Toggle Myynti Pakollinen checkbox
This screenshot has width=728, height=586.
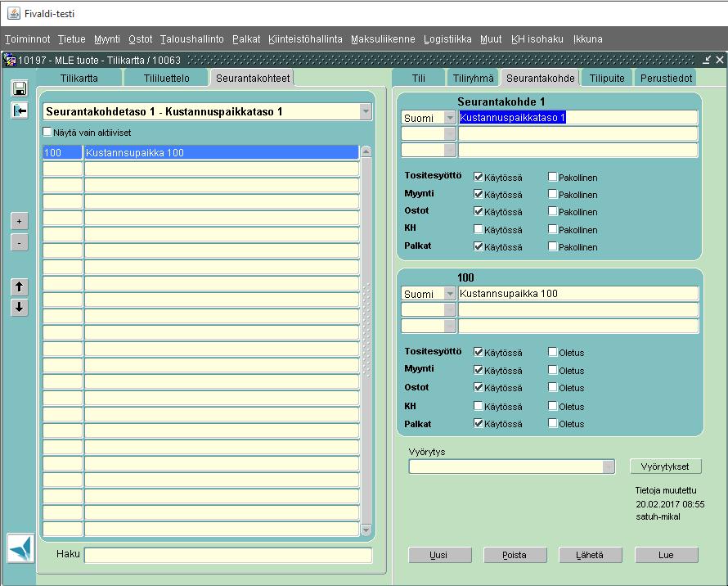552,194
